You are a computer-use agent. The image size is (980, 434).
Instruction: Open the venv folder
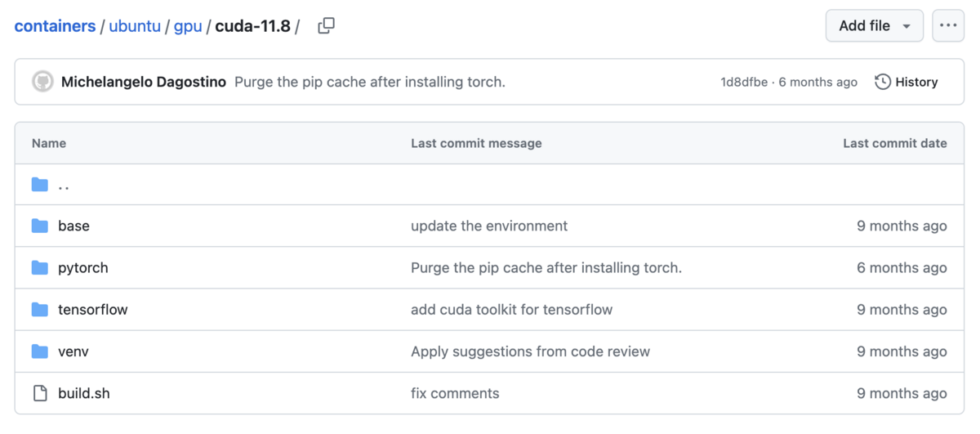[73, 351]
